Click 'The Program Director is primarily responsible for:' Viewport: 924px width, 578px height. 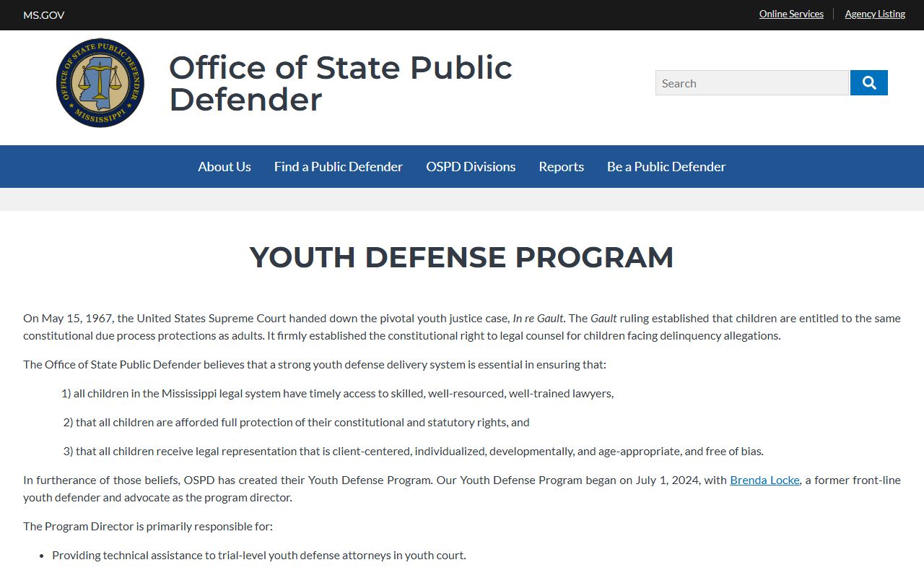click(x=148, y=526)
